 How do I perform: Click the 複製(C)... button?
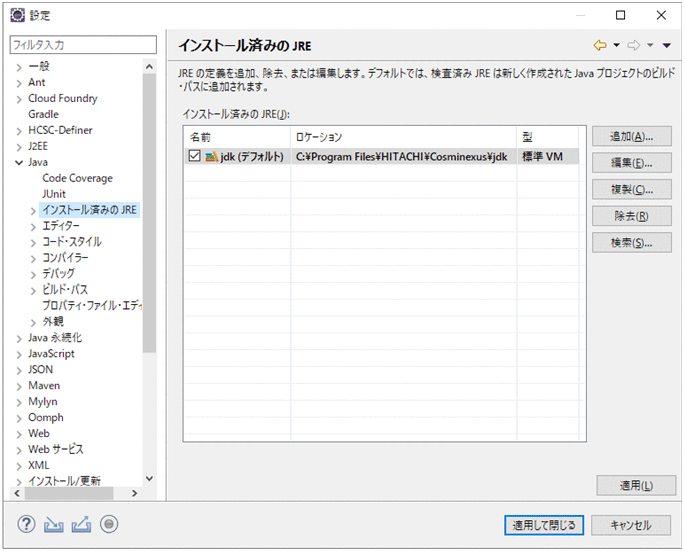[632, 190]
